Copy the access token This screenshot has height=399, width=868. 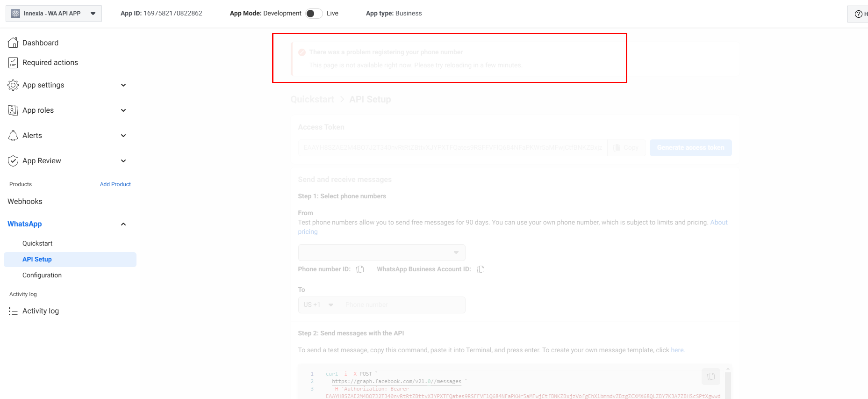pos(626,148)
